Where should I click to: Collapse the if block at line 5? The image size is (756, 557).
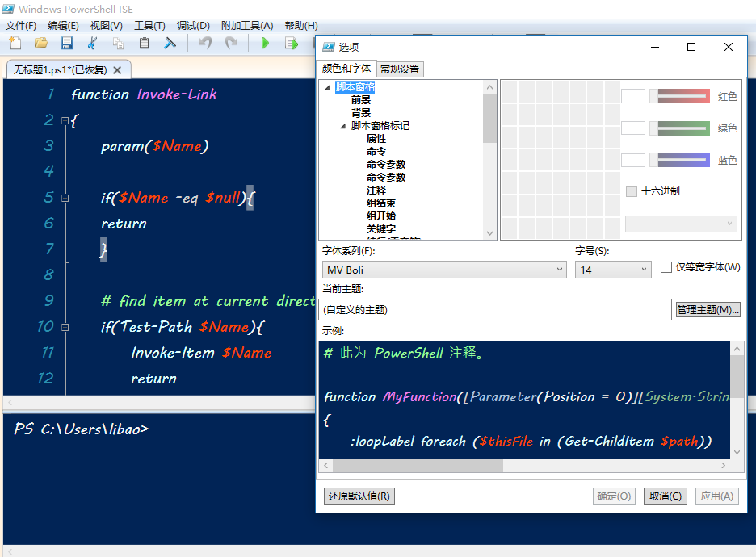(65, 198)
